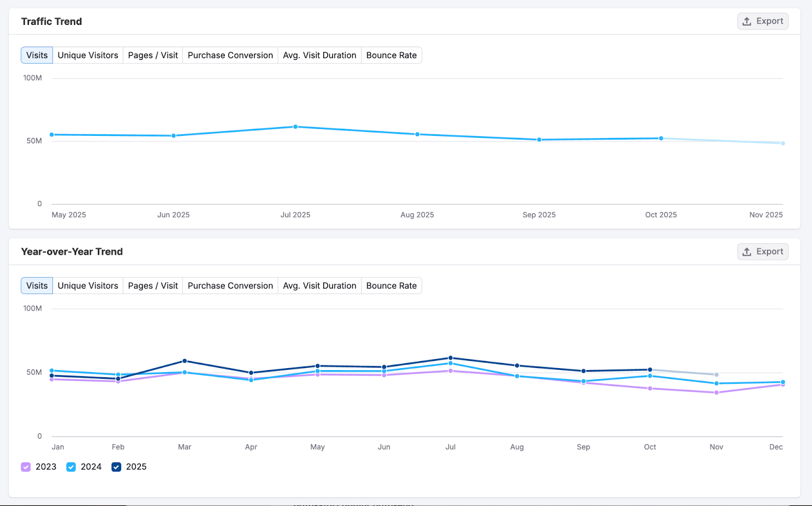Select Visits tab in Year-over-Year Trend
Viewport: 812px width, 506px height.
point(36,285)
